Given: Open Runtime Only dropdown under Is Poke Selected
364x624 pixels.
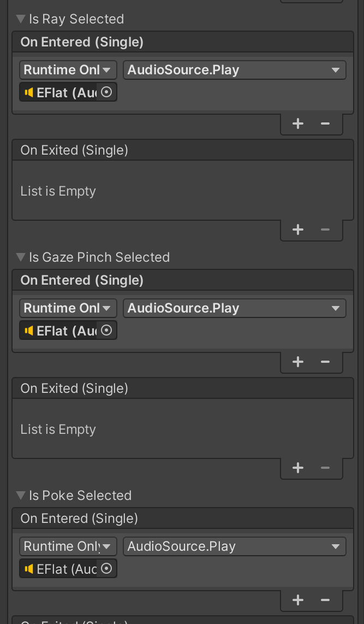Looking at the screenshot, I should 68,546.
